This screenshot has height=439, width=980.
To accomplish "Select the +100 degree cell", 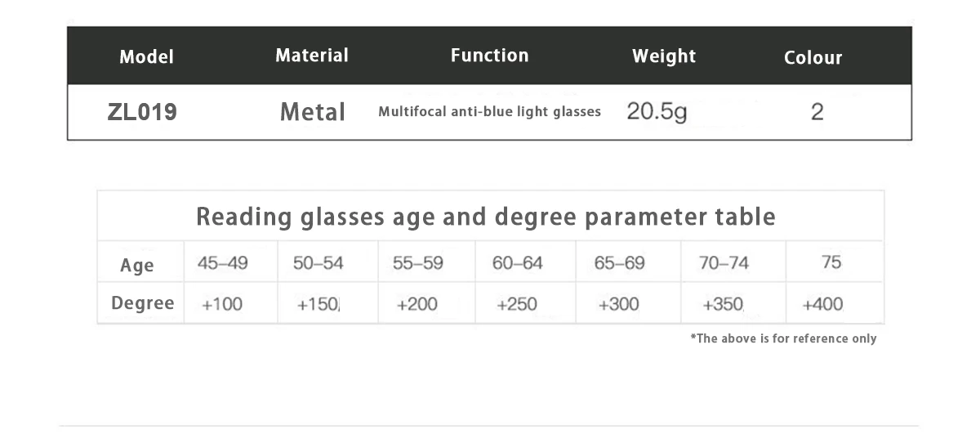I will tap(222, 304).
